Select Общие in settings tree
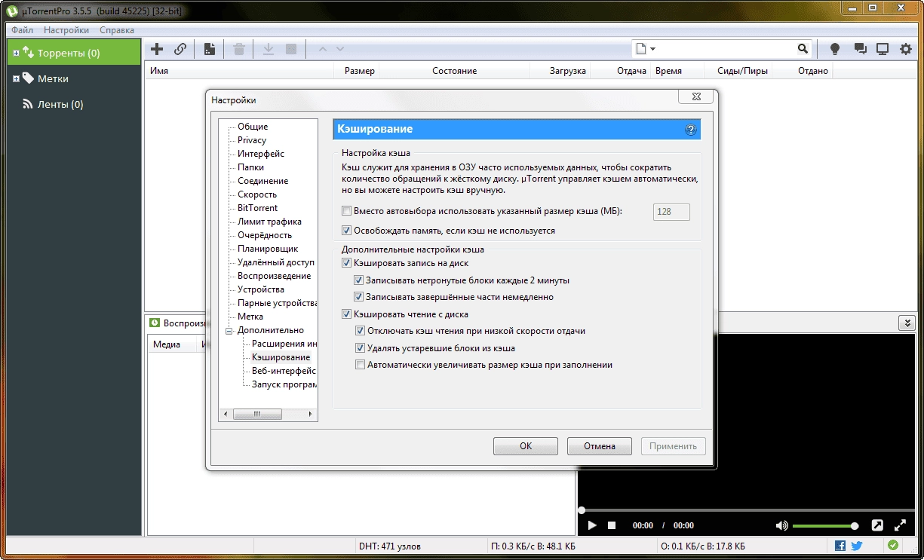This screenshot has height=560, width=924. tap(253, 127)
